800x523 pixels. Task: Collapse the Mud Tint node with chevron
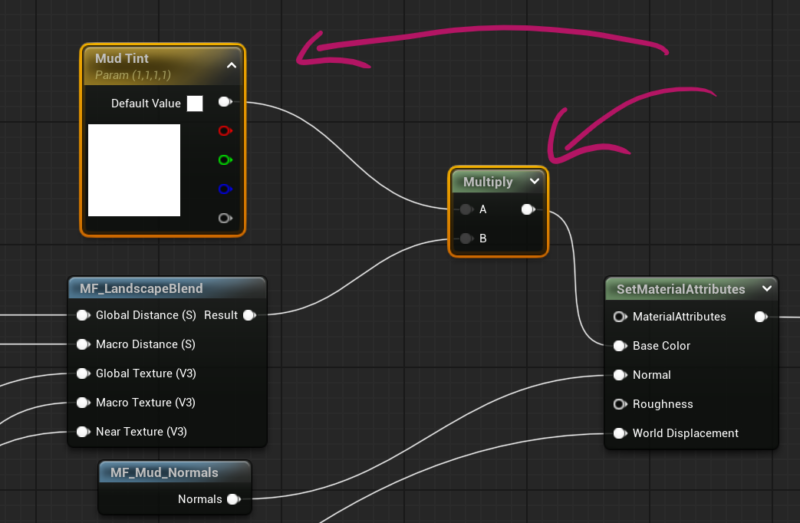tap(231, 65)
